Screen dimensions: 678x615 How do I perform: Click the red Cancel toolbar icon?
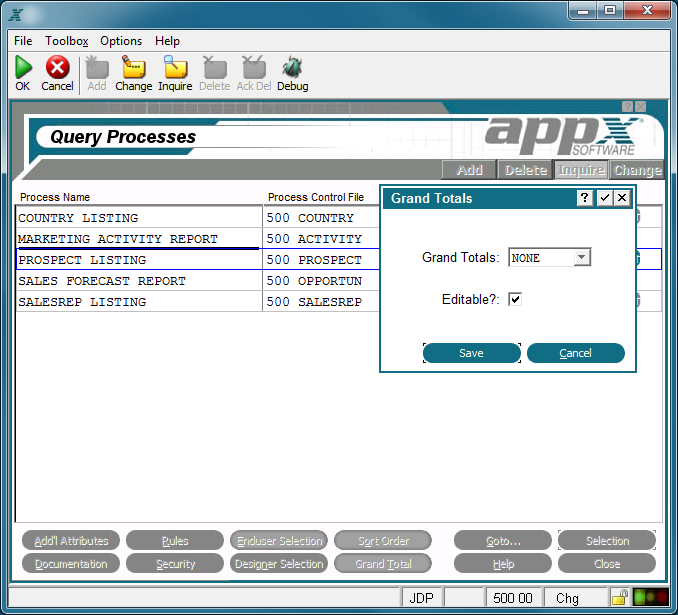[x=57, y=67]
